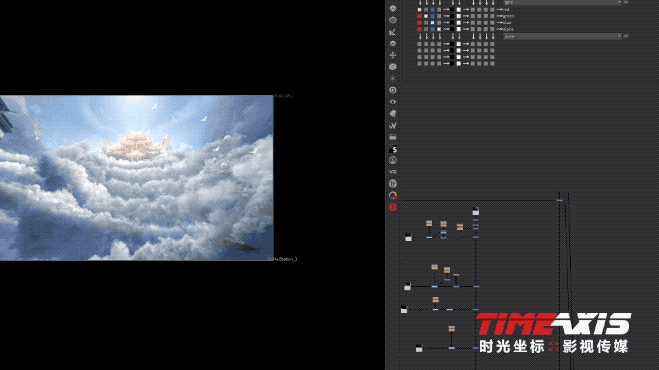
Task: Toggle alpha input checkbox in alpha output row
Action: 439,29
